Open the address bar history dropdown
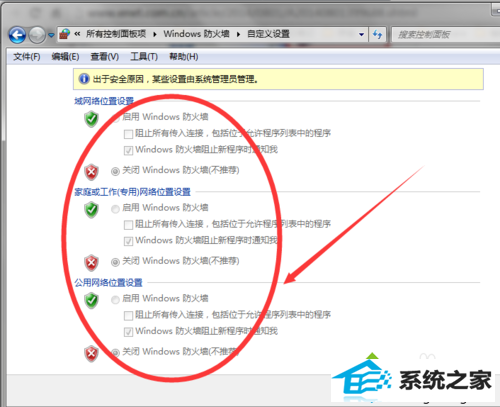 pyautogui.click(x=361, y=34)
